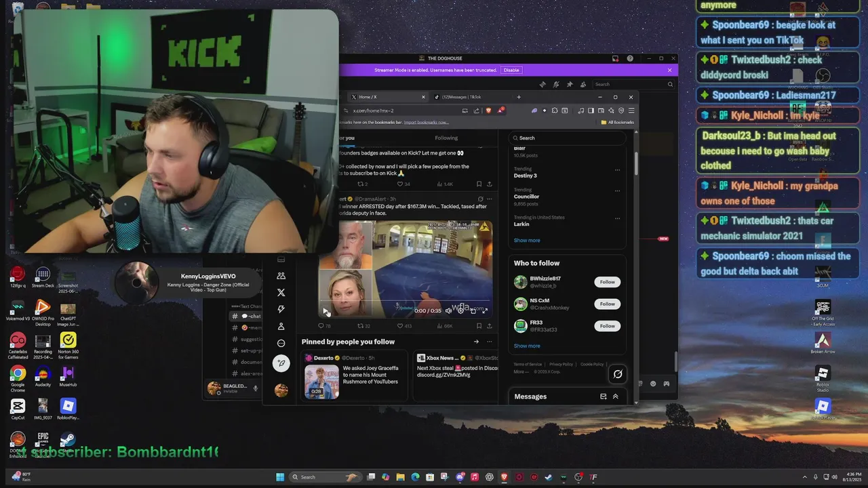
Task: Open more options for Pinned section
Action: [x=489, y=342]
